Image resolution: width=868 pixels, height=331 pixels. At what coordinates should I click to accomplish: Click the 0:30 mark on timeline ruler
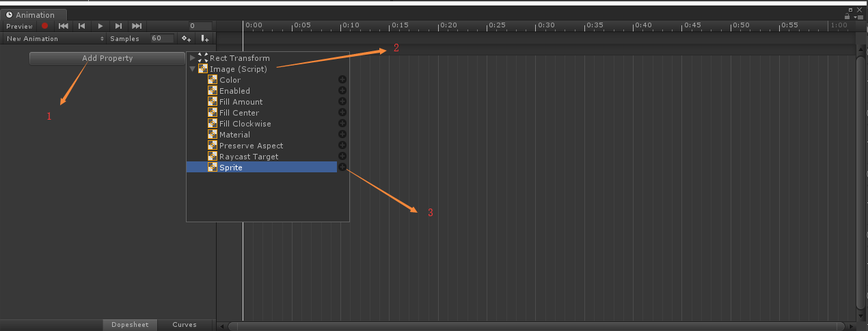pos(546,25)
